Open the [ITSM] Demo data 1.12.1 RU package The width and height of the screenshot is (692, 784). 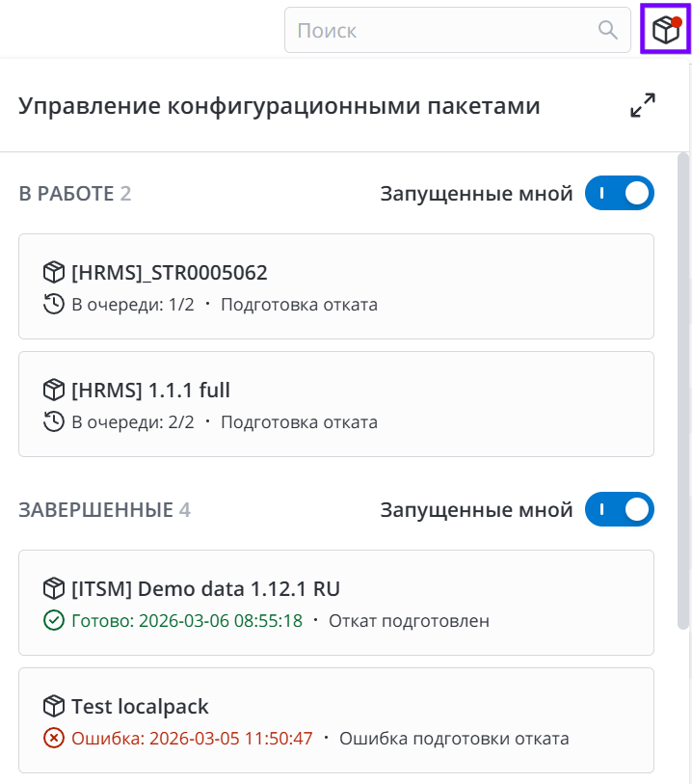(x=205, y=589)
